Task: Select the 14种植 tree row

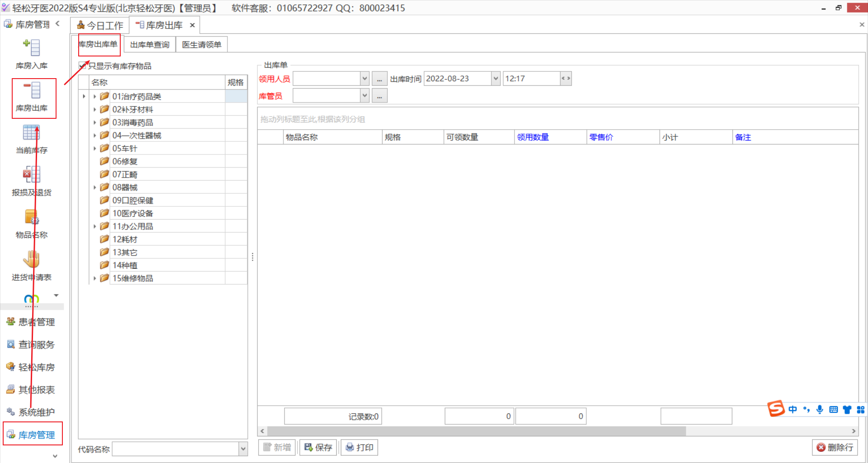Action: point(168,265)
